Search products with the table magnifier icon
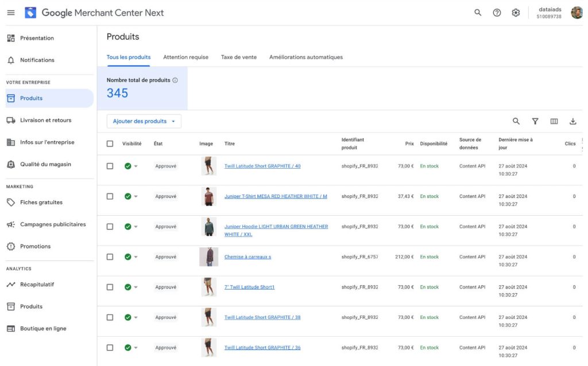This screenshot has width=588, height=366. click(x=516, y=122)
